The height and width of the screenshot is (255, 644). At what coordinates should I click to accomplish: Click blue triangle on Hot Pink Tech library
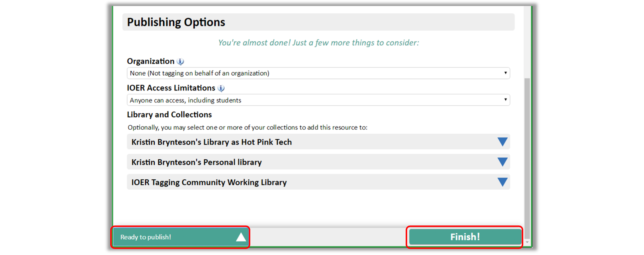click(x=502, y=142)
